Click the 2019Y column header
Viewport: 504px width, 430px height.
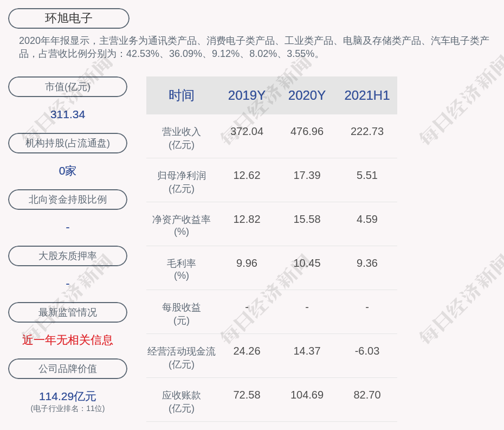[x=247, y=95]
